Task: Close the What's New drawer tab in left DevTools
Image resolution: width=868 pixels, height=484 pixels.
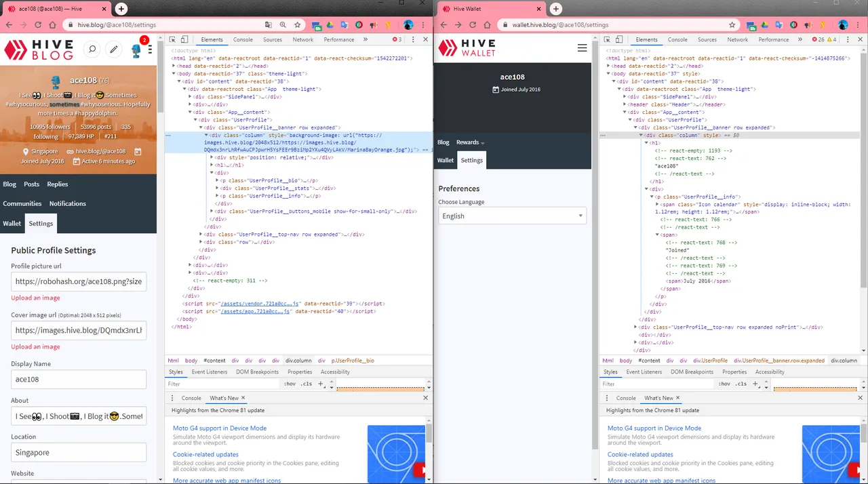Action: pos(243,398)
